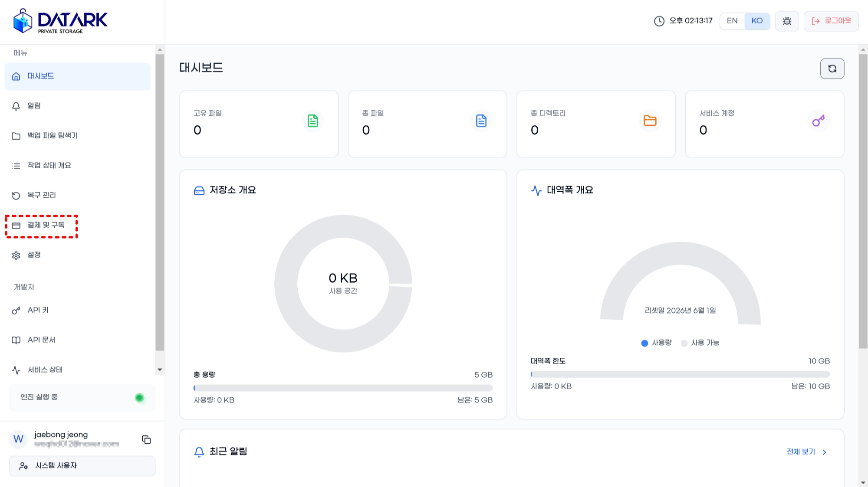Screen dimensions: 868x487
Task: Refresh the dashboard with the refresh icon
Action: pyautogui.click(x=832, y=69)
